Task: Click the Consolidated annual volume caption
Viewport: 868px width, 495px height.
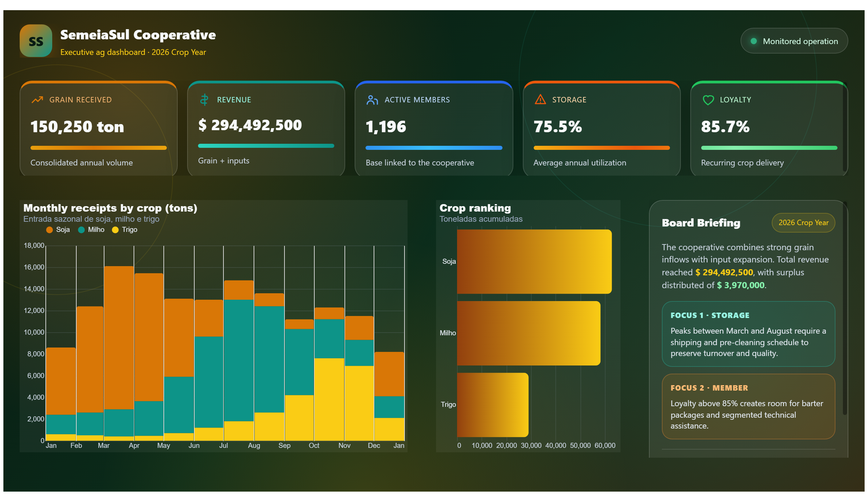Action: 82,162
